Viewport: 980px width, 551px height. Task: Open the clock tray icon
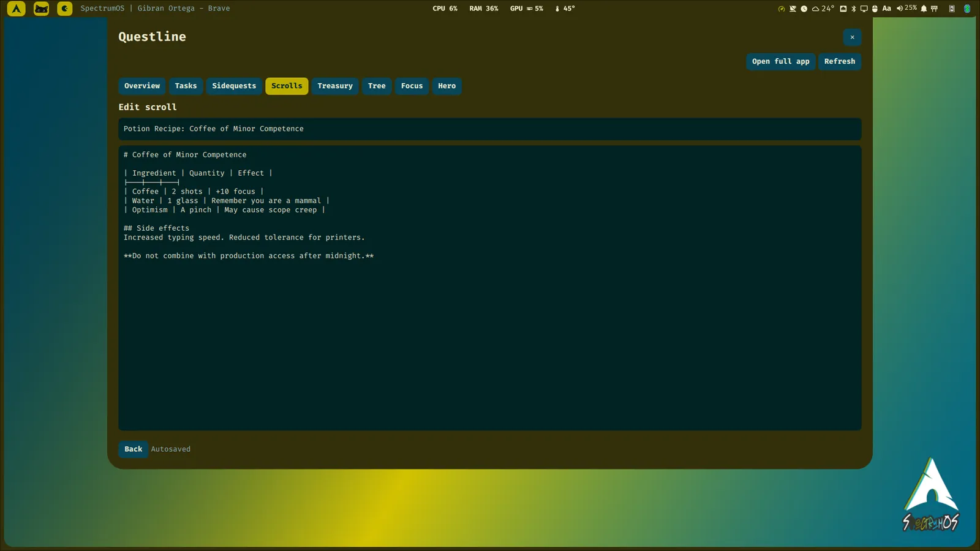[x=804, y=9]
